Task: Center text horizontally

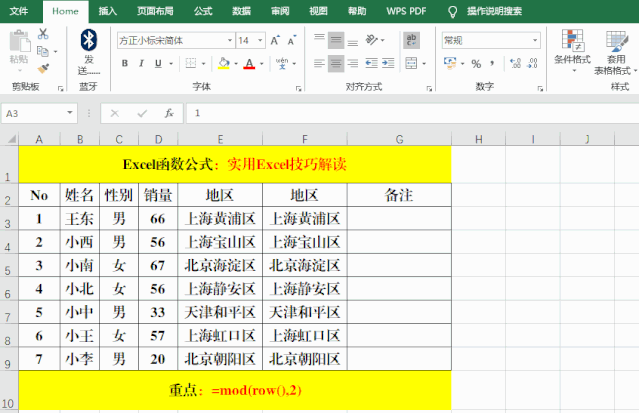Action: coord(336,63)
